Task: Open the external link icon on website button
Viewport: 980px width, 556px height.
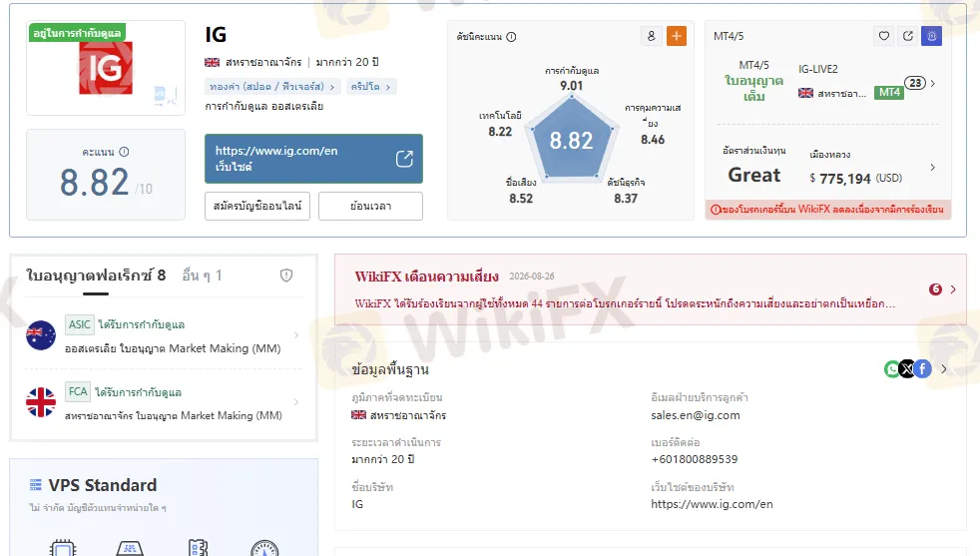Action: point(404,159)
